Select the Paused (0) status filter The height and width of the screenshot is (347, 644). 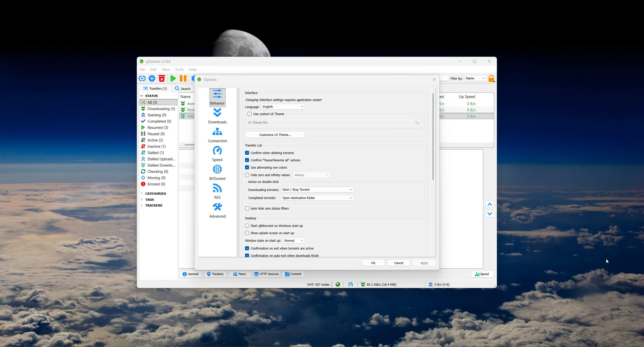(158, 134)
